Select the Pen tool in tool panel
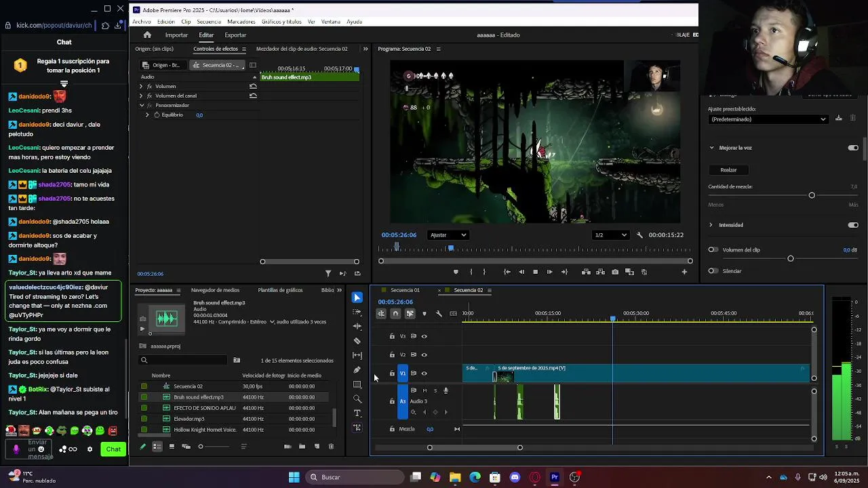868x488 pixels. (x=357, y=370)
